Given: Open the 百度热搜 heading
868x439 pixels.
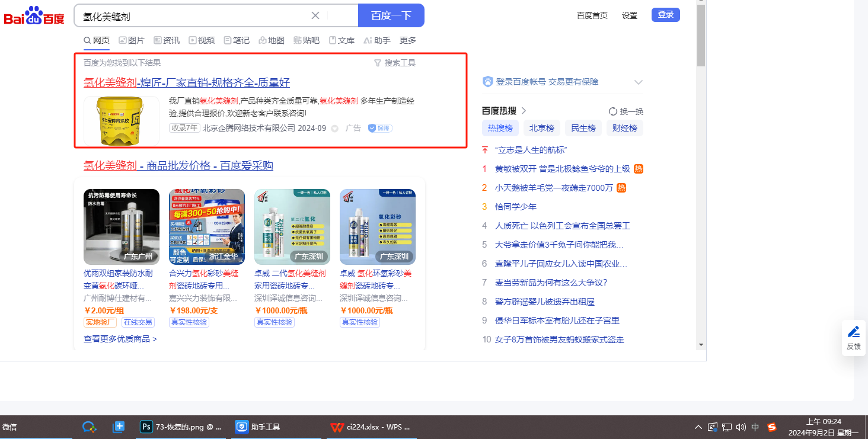Looking at the screenshot, I should pyautogui.click(x=499, y=111).
